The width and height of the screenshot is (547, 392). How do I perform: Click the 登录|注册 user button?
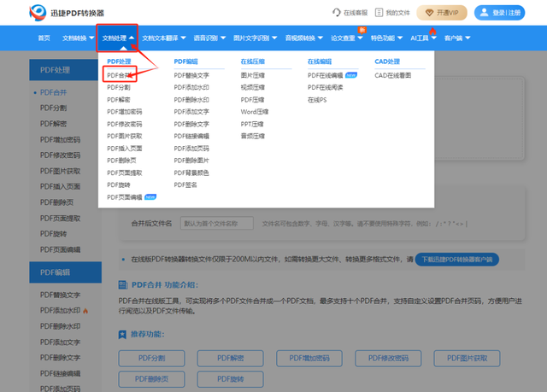(x=499, y=13)
